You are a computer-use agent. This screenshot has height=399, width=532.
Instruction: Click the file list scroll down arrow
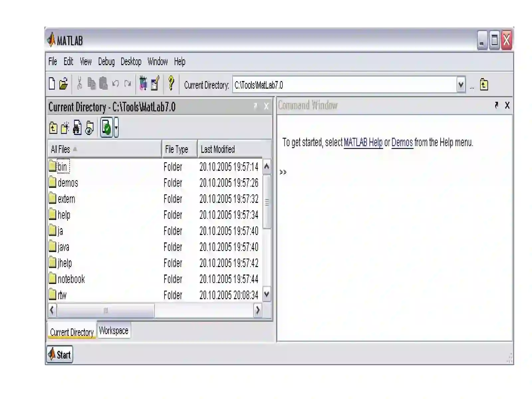pyautogui.click(x=267, y=294)
